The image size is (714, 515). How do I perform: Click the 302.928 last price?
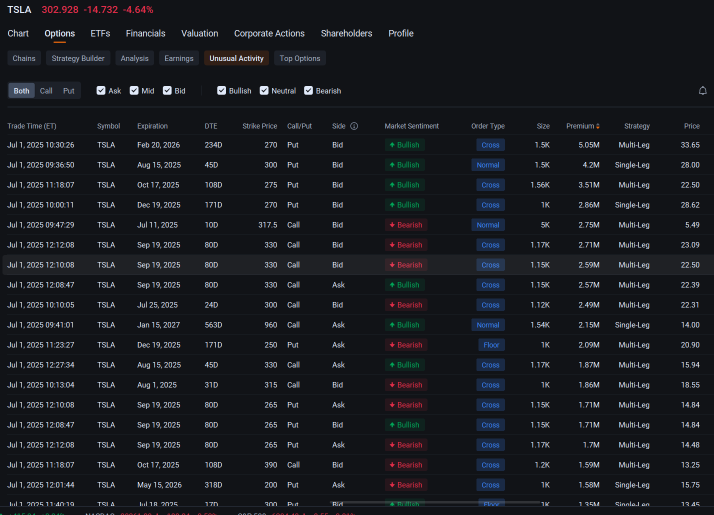point(60,10)
